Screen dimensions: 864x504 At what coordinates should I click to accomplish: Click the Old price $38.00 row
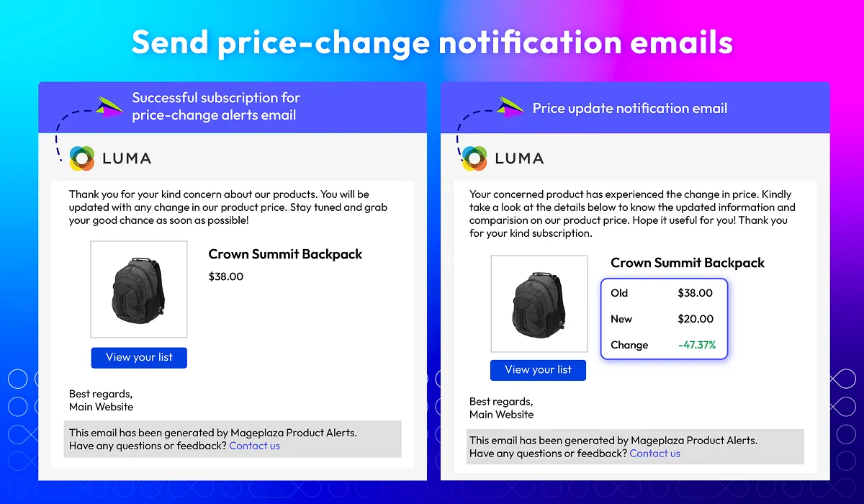[664, 293]
